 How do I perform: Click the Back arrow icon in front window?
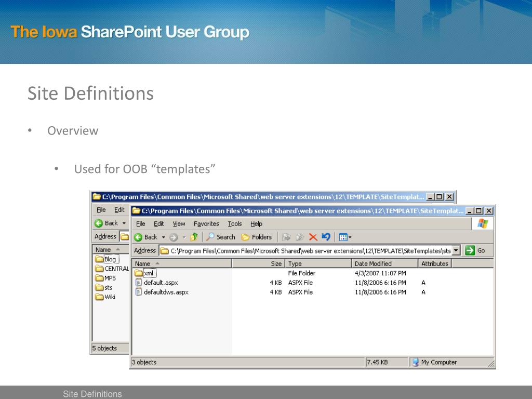[138, 237]
